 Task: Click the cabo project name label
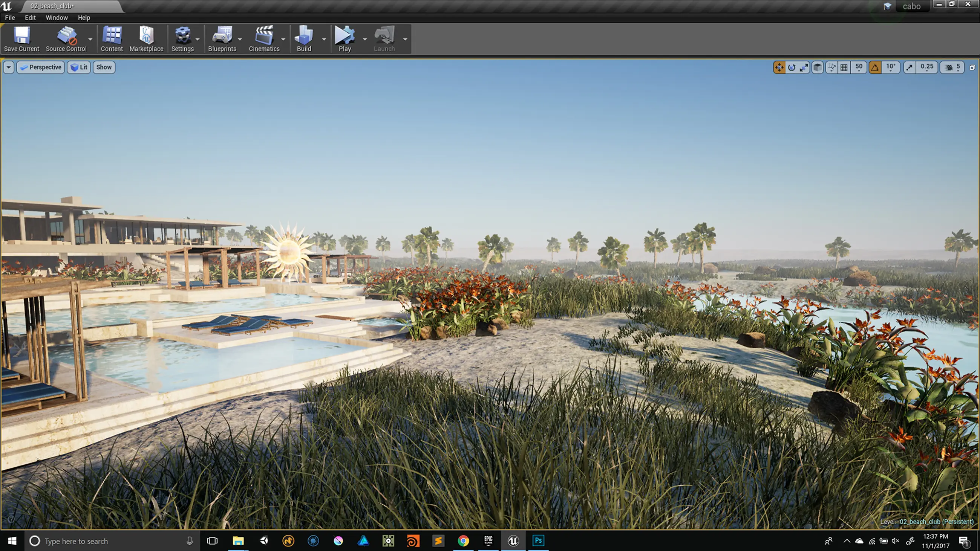(x=911, y=6)
